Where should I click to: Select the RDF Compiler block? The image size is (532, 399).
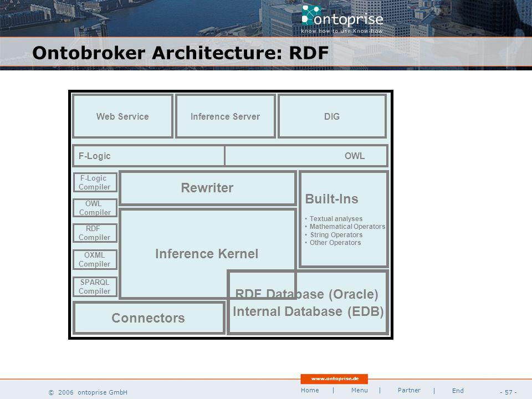[95, 233]
